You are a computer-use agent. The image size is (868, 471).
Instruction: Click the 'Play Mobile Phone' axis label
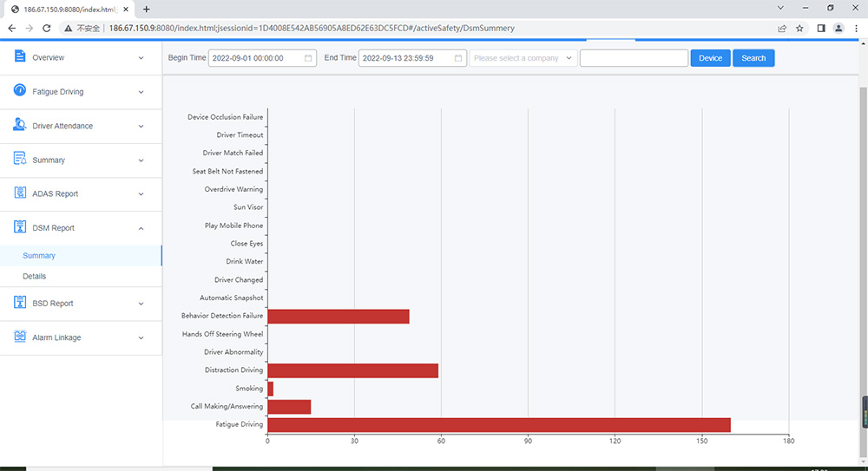pos(233,226)
